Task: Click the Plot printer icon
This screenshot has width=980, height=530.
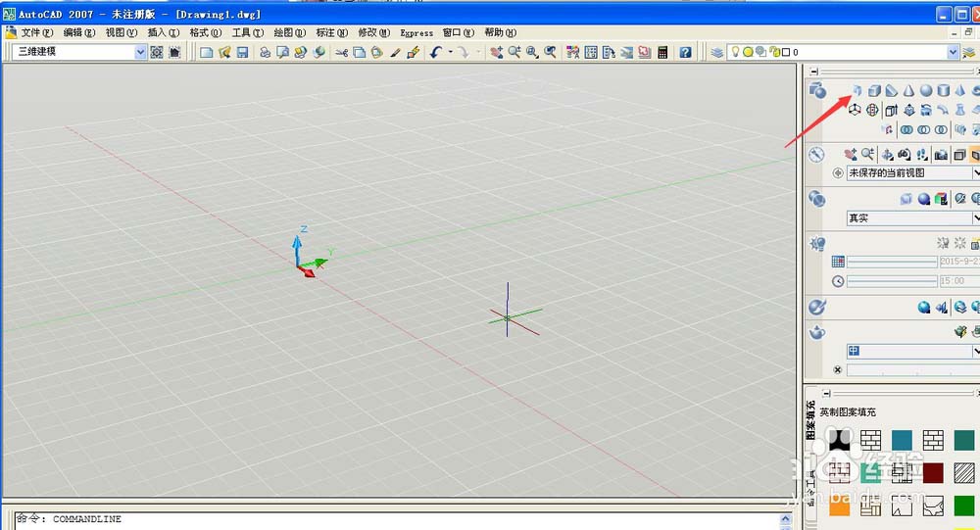Action: [x=265, y=53]
